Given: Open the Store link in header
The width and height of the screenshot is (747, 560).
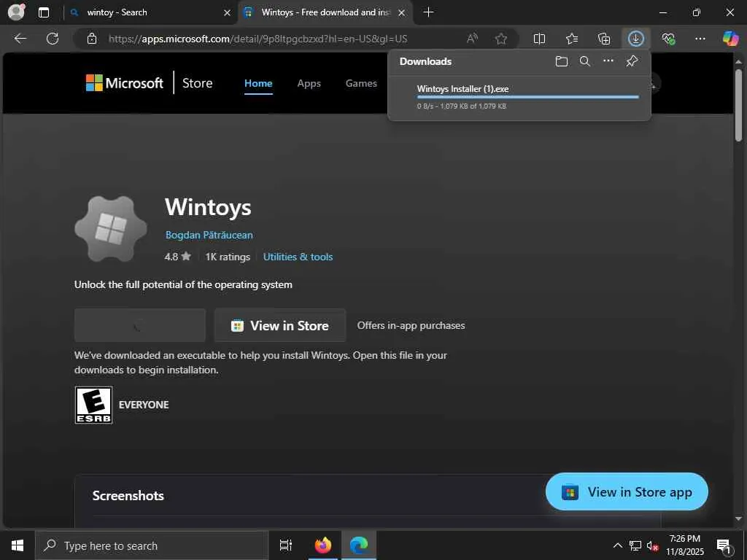Looking at the screenshot, I should point(197,83).
